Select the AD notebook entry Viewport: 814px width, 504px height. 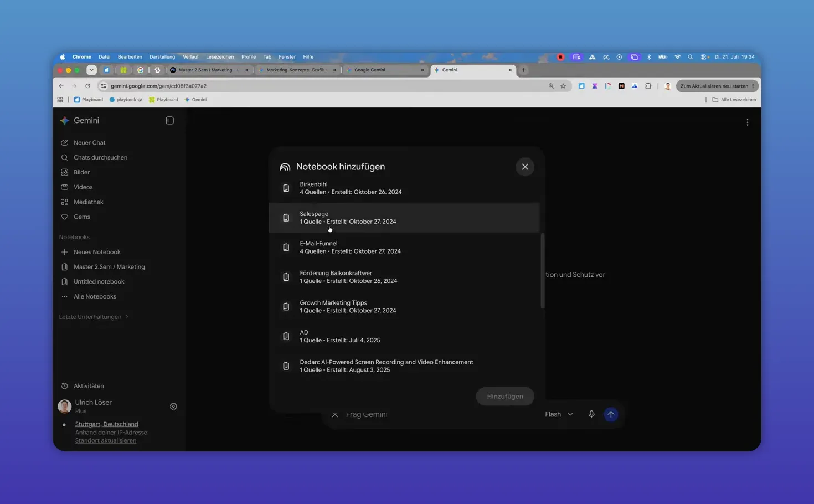point(404,336)
